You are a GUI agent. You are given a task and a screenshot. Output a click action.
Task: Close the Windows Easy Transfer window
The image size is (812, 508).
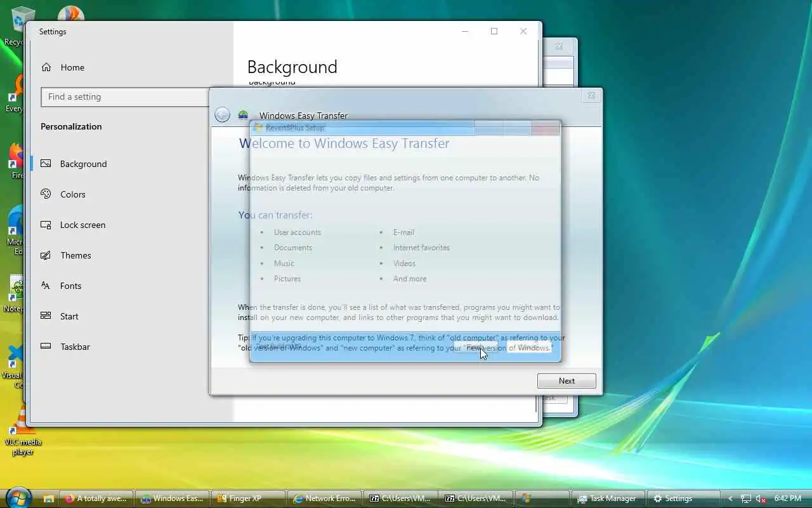pyautogui.click(x=591, y=96)
